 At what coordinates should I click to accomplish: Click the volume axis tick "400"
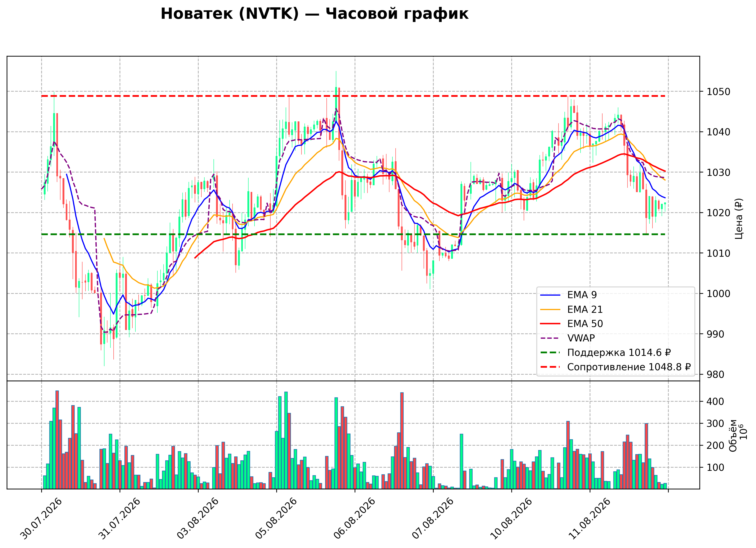(715, 401)
